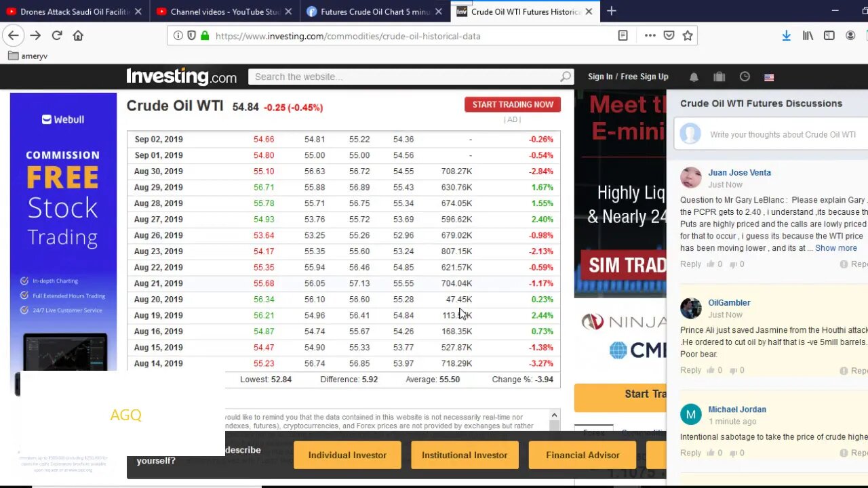868x488 pixels.
Task: Like Michael Jordan's comment
Action: coord(711,453)
